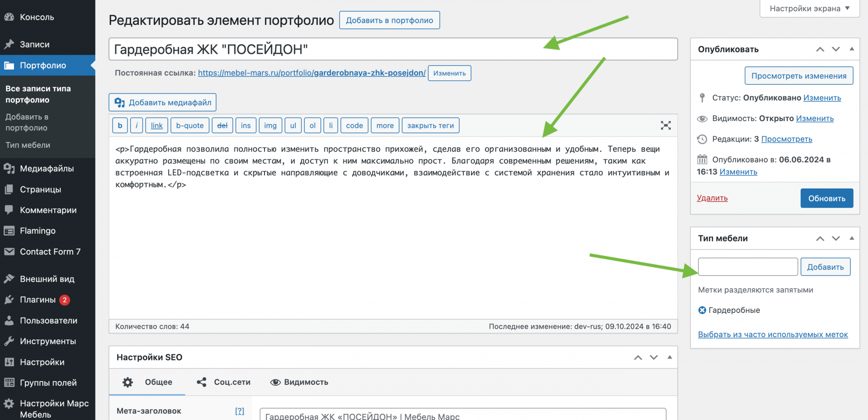Click the закрыть теги toolbar button
This screenshot has width=868, height=420.
[x=430, y=126]
